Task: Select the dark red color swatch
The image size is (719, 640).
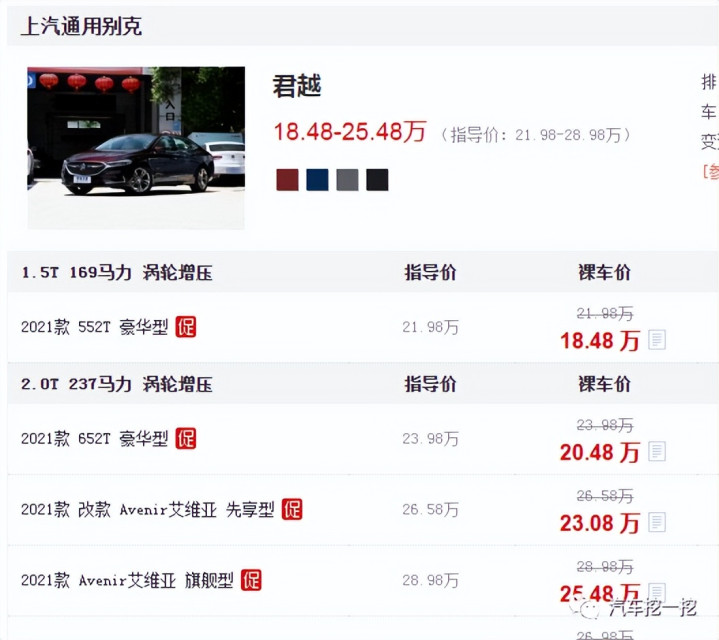Action: [x=288, y=180]
